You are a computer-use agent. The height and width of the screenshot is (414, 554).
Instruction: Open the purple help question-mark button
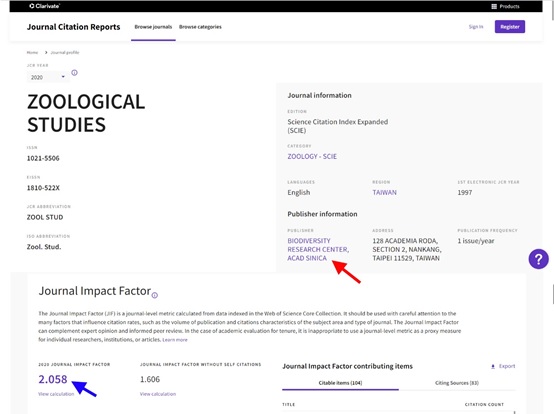tap(538, 259)
